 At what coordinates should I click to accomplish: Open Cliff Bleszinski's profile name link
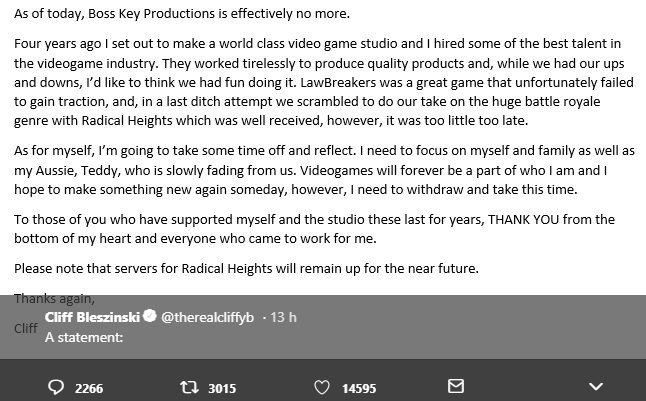click(x=92, y=317)
